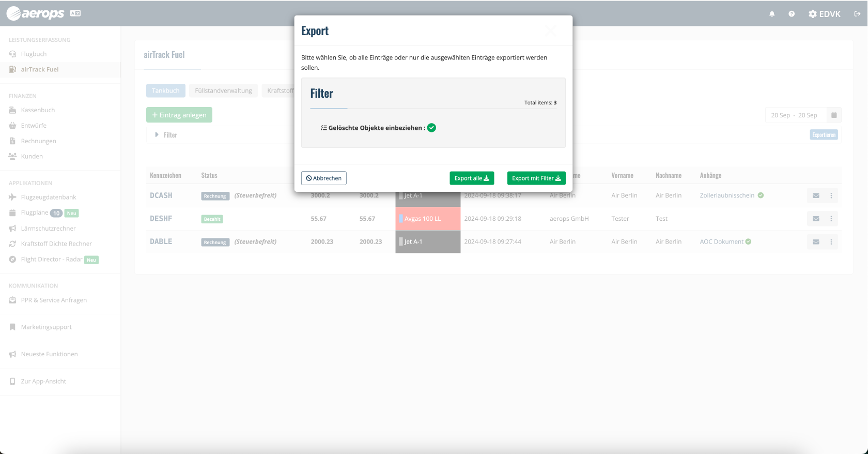Click Avgas 100 LL fuel cell
The height and width of the screenshot is (454, 868).
(x=428, y=219)
